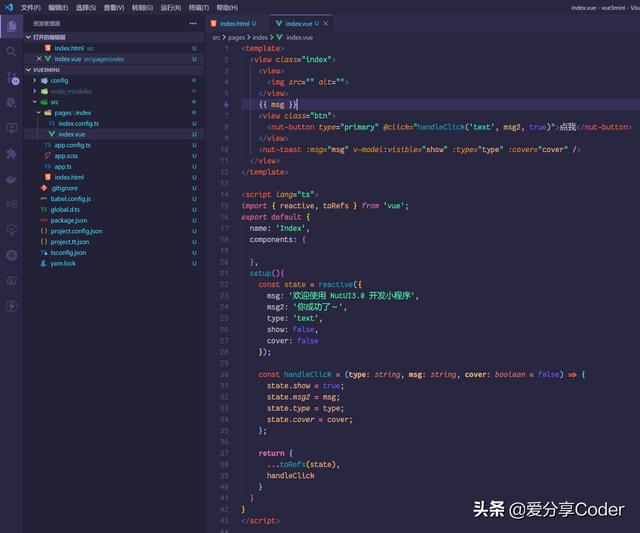Click 'handleClick' on line 30

308,374
